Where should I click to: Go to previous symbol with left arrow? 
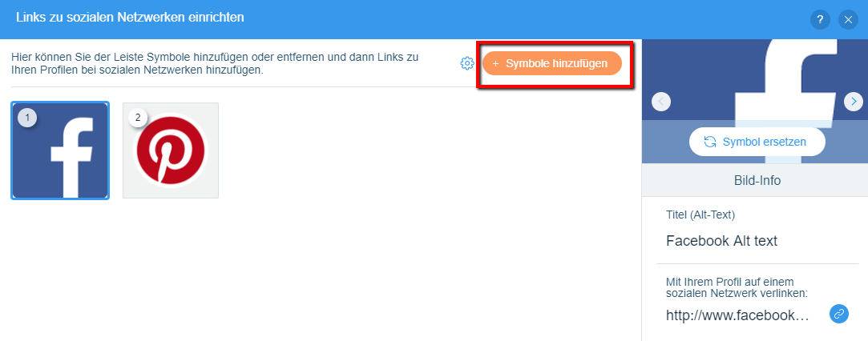[x=661, y=102]
